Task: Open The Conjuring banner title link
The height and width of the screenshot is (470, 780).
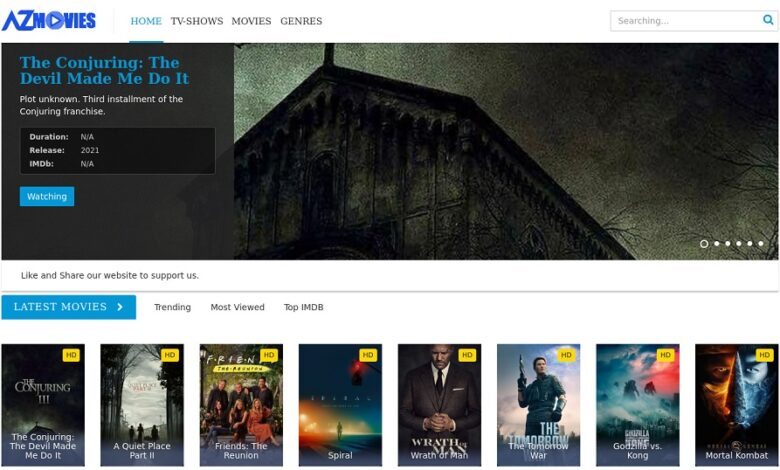Action: [104, 70]
